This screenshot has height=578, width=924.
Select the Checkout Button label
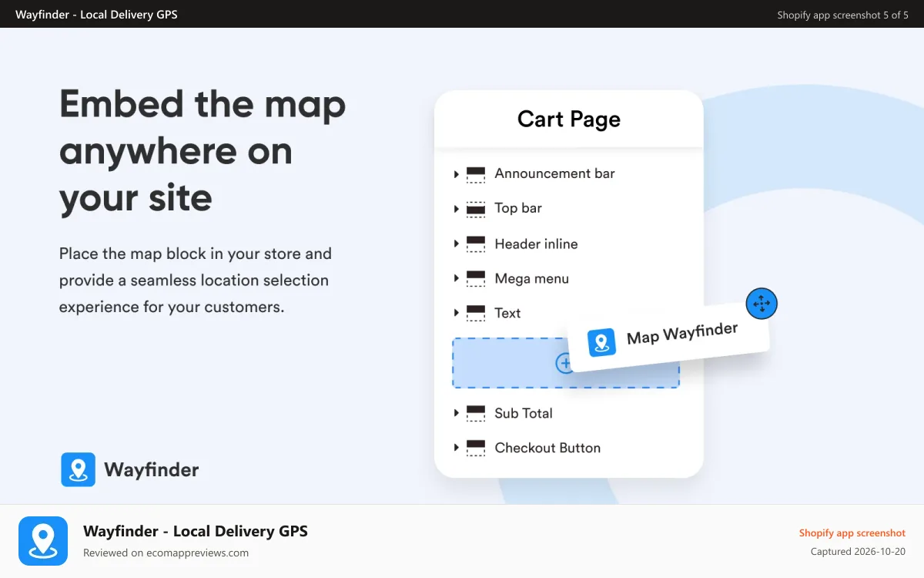tap(547, 448)
